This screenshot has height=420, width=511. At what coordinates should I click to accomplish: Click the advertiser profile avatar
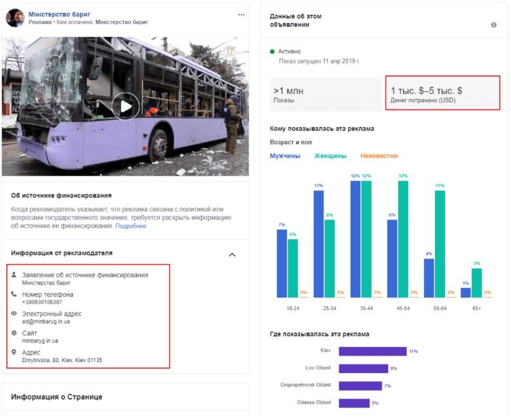tap(15, 18)
